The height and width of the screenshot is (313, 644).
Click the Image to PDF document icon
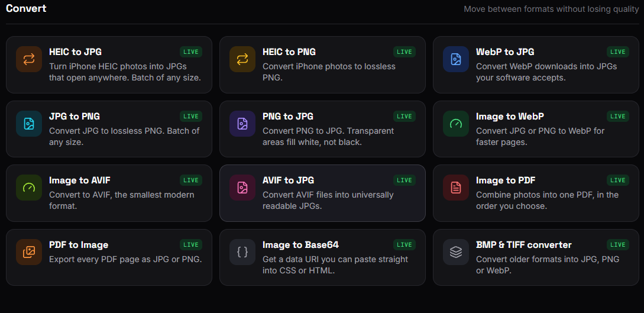tap(456, 188)
